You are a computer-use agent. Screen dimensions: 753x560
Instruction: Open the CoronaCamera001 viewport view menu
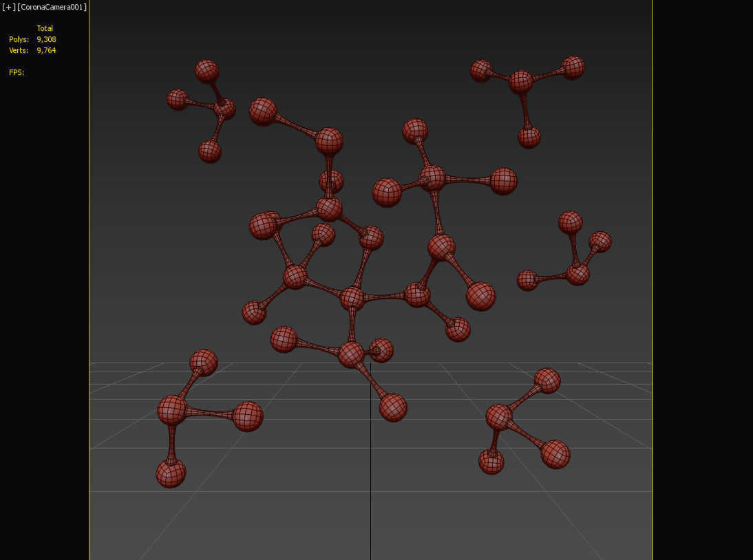tap(52, 7)
